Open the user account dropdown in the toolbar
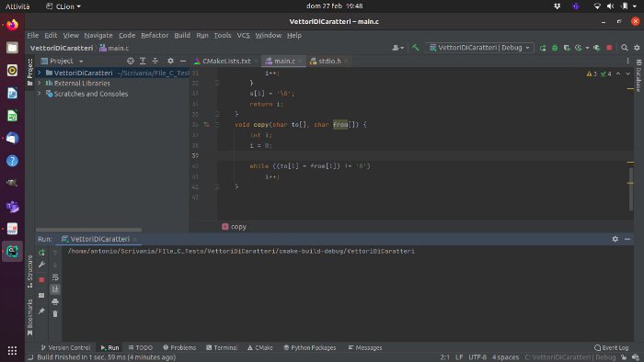Viewport: 644px width, 362px height. (397, 48)
